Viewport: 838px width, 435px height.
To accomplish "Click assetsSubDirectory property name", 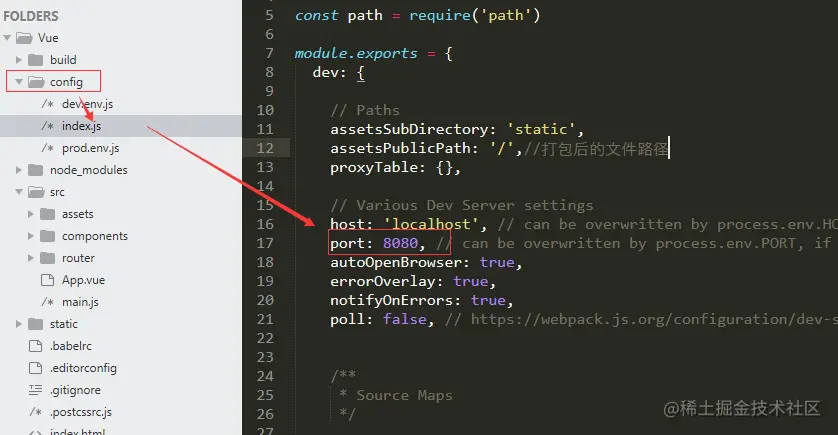I will pos(409,129).
